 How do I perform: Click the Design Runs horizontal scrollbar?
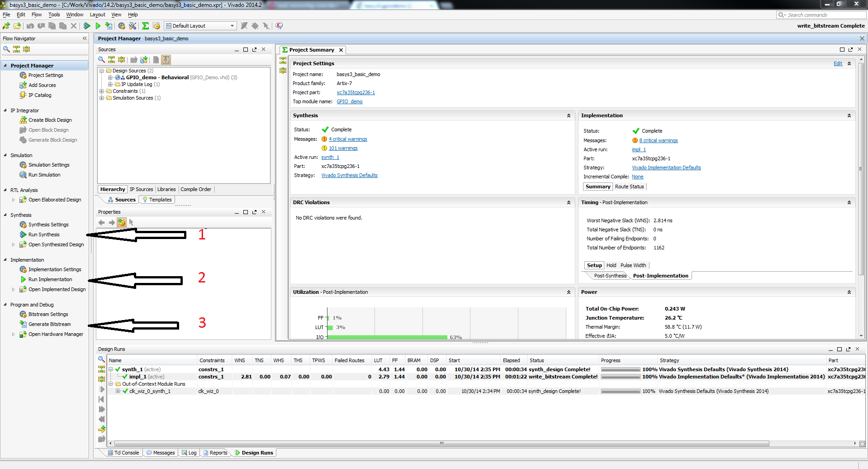click(442, 444)
